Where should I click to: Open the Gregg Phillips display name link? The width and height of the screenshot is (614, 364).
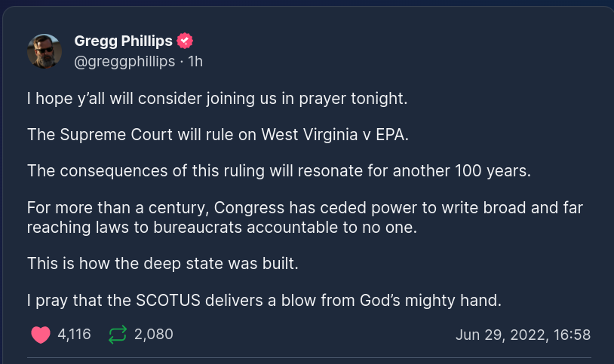point(123,41)
